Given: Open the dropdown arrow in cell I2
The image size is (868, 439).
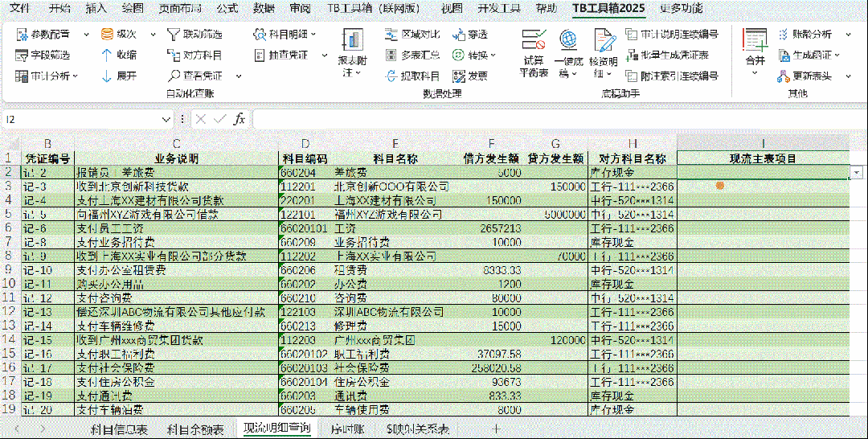Looking at the screenshot, I should (x=858, y=172).
